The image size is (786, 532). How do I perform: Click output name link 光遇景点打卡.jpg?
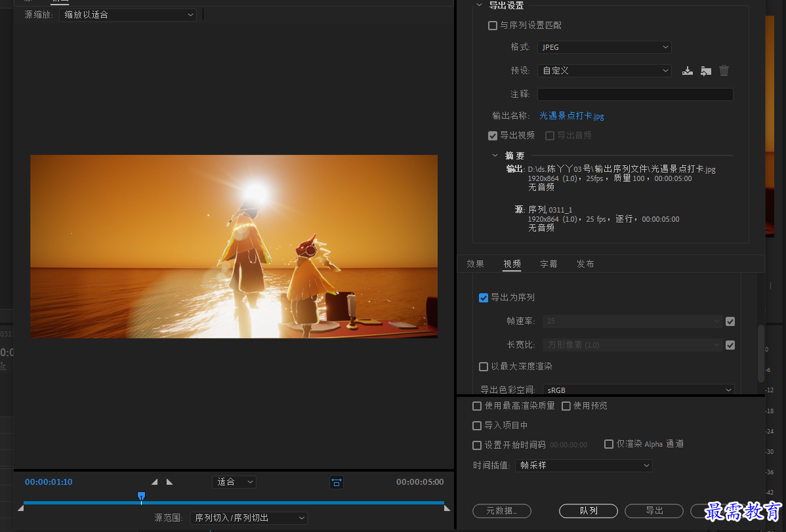click(571, 116)
